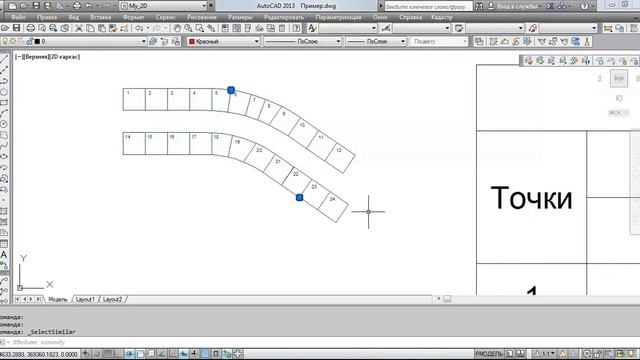Click the blue grip near parcel 6
The image size is (640, 360).
(231, 90)
